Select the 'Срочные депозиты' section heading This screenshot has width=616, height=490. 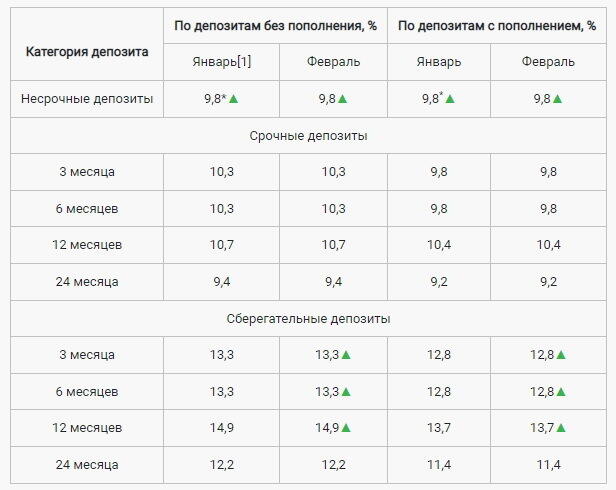click(307, 135)
